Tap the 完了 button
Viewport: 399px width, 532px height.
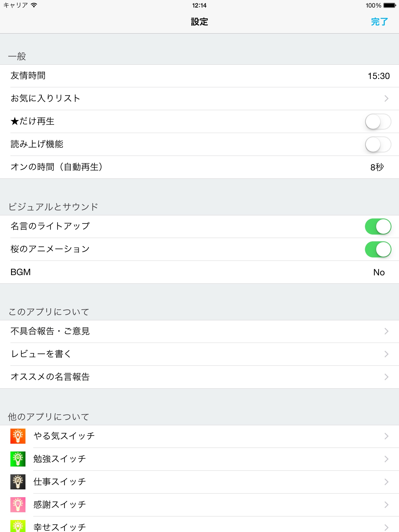(379, 22)
